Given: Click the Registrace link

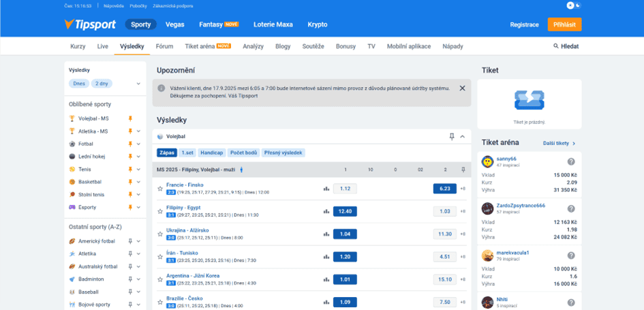Looking at the screenshot, I should point(525,25).
